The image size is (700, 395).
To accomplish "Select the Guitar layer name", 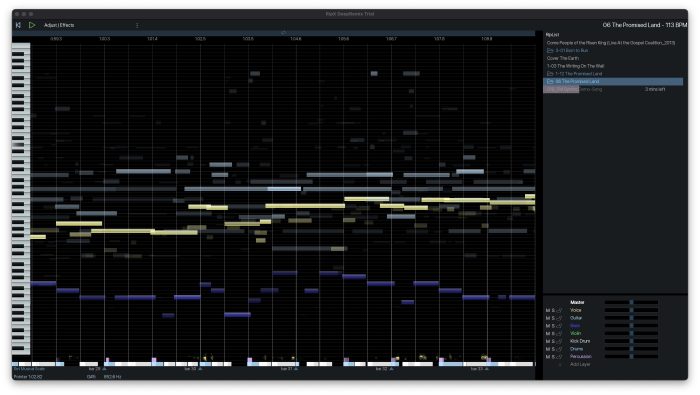I will pos(576,318).
